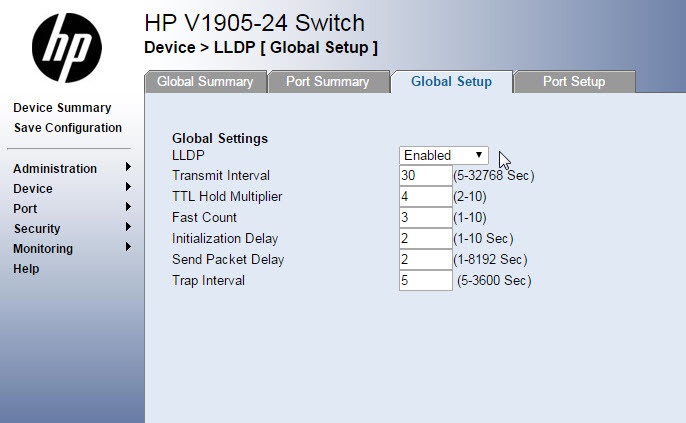Viewport: 686px width, 423px height.
Task: Click the 'TTL Hold Multiplier' label
Action: click(x=227, y=196)
